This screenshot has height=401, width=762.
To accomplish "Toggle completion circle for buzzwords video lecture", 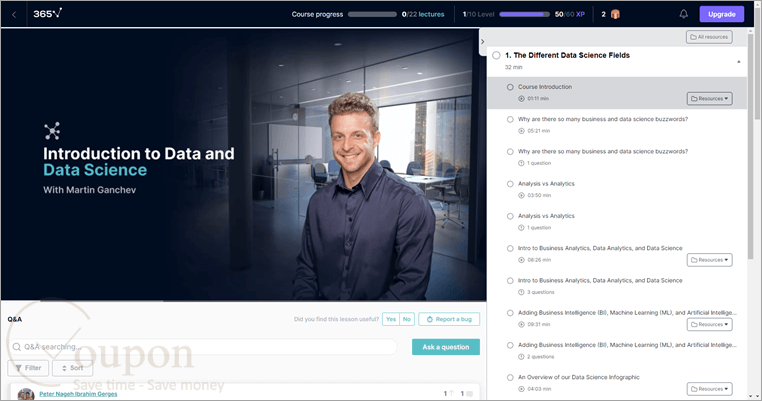I will coord(510,119).
